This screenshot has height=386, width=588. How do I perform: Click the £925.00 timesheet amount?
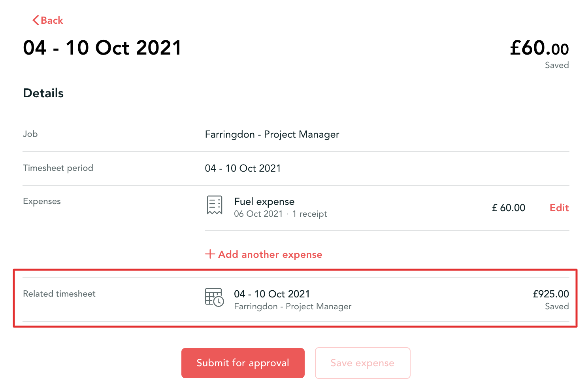pos(551,294)
